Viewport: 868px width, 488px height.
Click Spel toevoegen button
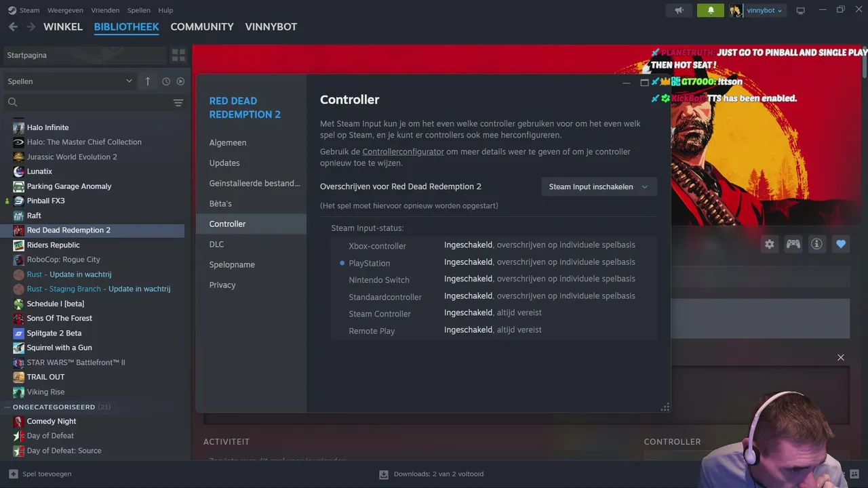[40, 474]
